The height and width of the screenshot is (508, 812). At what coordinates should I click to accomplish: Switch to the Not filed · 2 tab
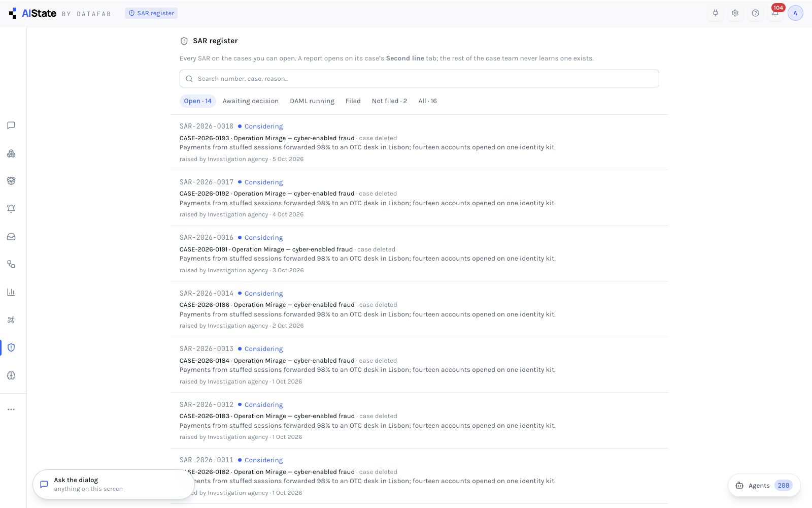click(389, 101)
